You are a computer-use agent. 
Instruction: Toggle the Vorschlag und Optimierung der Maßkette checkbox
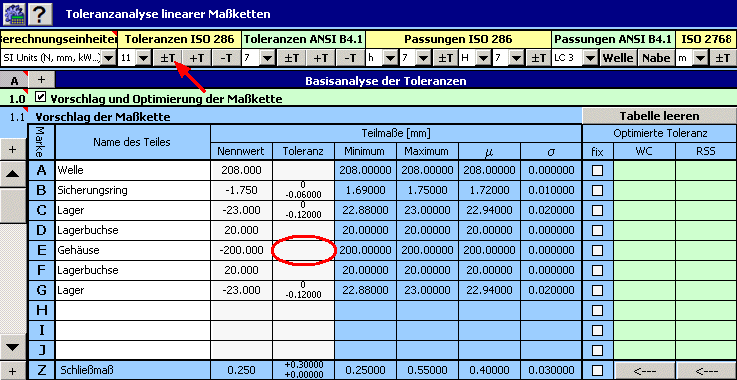click(x=41, y=98)
